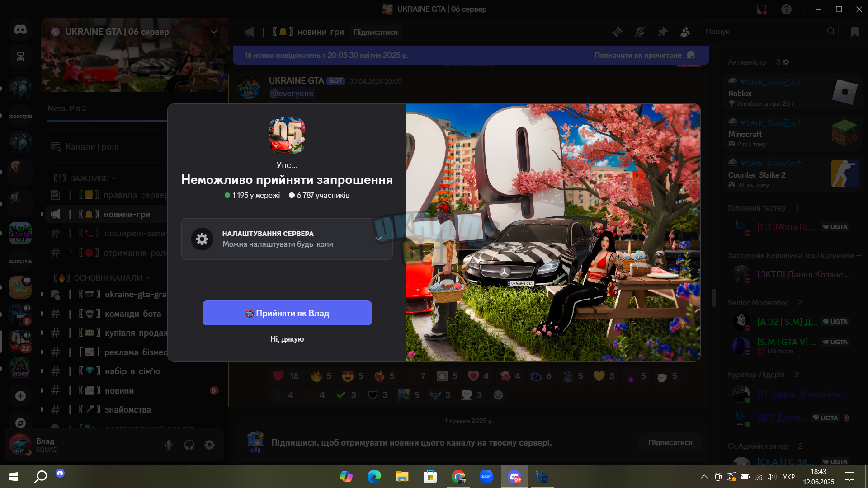Click the server icon with 22 badge

pos(20,342)
